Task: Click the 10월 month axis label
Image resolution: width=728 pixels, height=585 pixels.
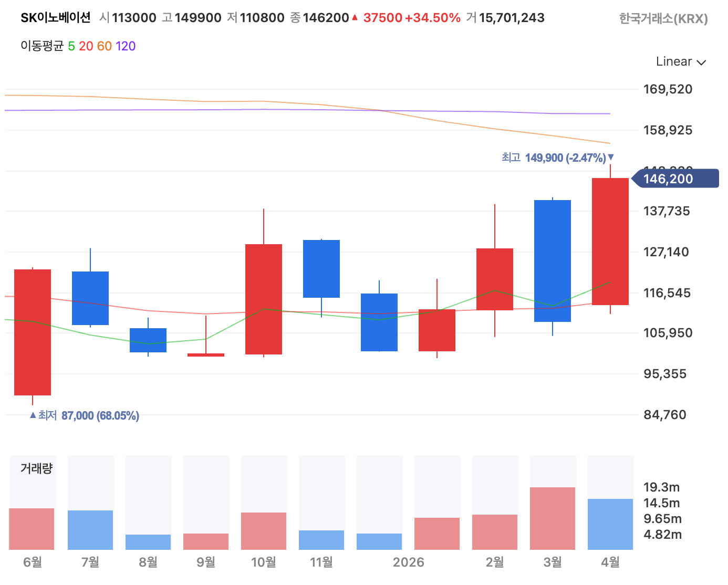Action: pos(264,562)
